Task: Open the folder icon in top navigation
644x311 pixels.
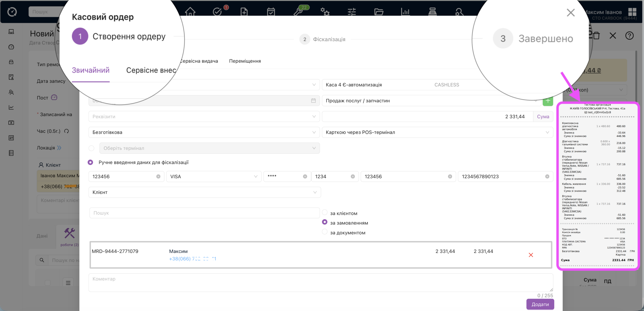Action: coord(379,12)
